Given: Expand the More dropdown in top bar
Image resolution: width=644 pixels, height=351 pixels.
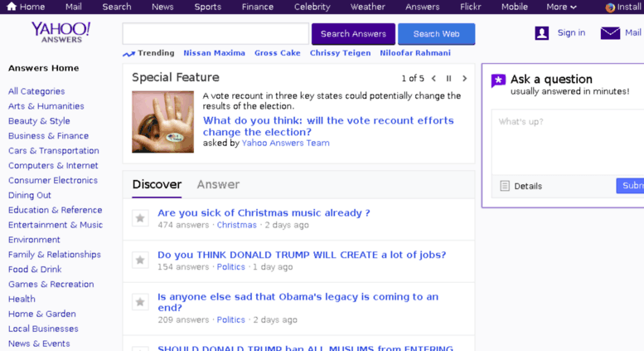Looking at the screenshot, I should coord(561,7).
